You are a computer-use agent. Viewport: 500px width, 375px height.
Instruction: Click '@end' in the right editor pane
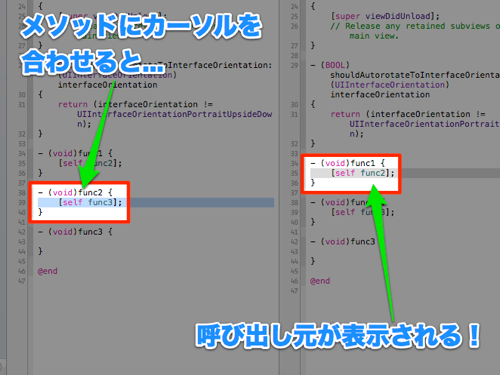(x=320, y=281)
